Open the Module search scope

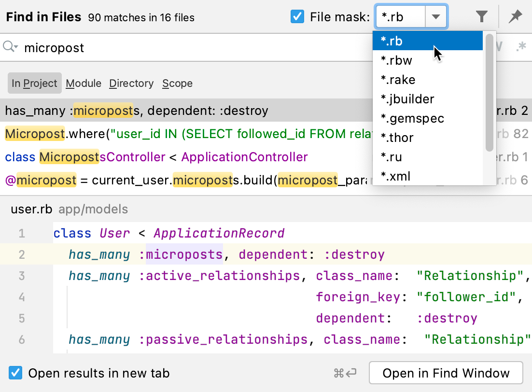pyautogui.click(x=83, y=83)
